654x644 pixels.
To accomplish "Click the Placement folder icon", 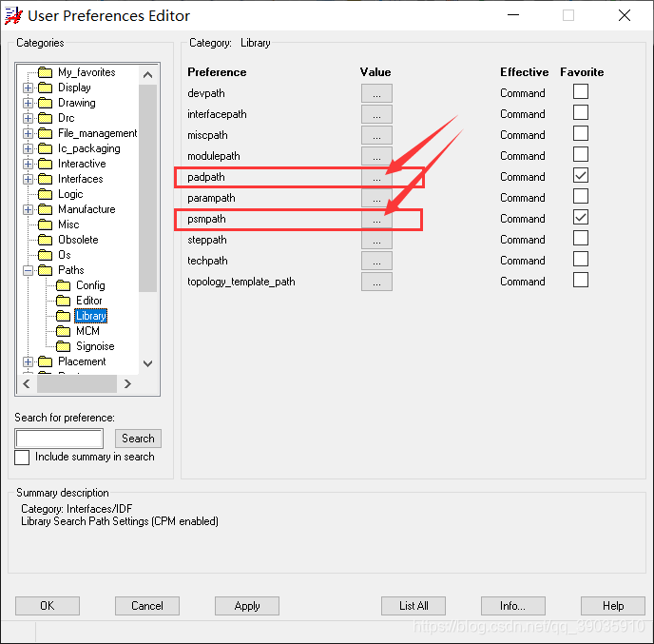I will (45, 361).
